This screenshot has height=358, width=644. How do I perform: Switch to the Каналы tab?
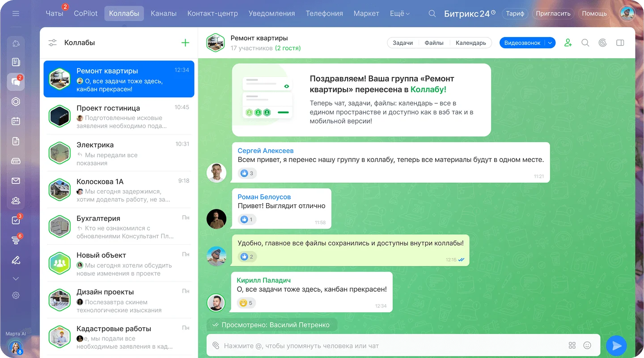[x=163, y=13]
